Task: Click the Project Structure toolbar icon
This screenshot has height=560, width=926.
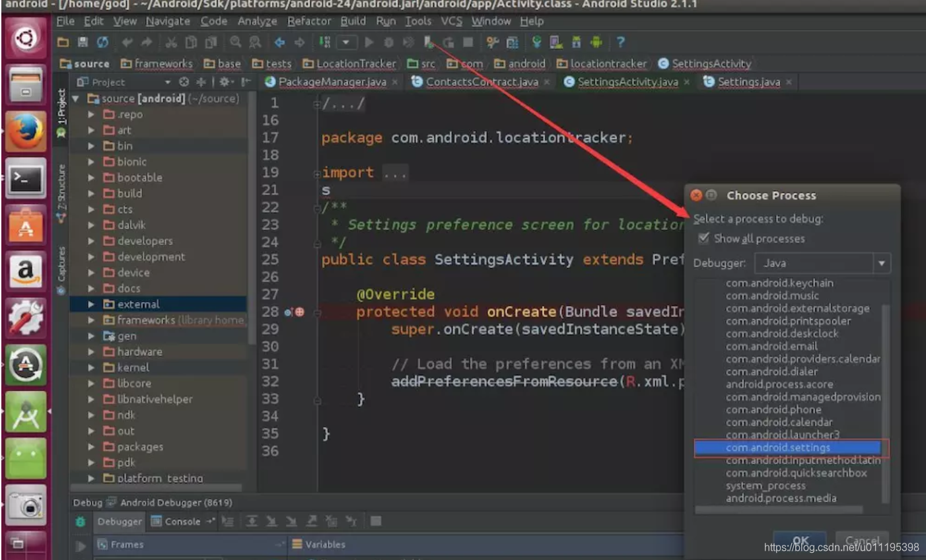Action: click(513, 42)
